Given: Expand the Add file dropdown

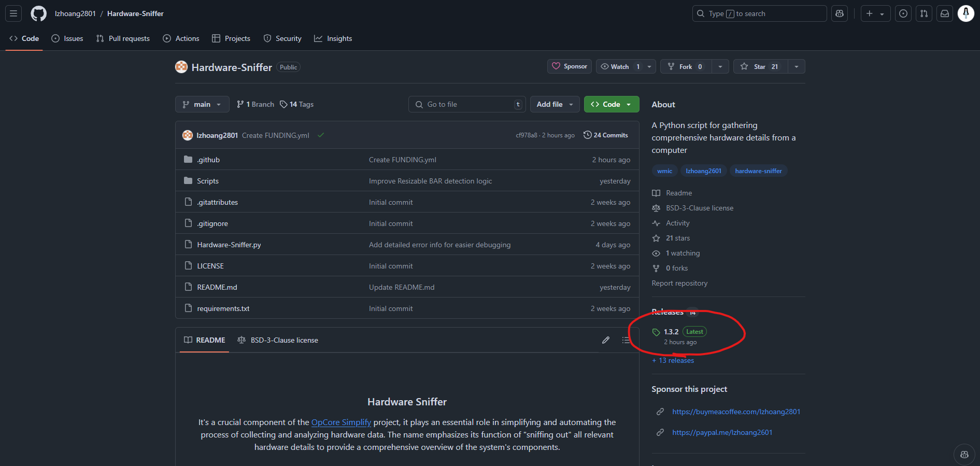Looking at the screenshot, I should pyautogui.click(x=555, y=104).
